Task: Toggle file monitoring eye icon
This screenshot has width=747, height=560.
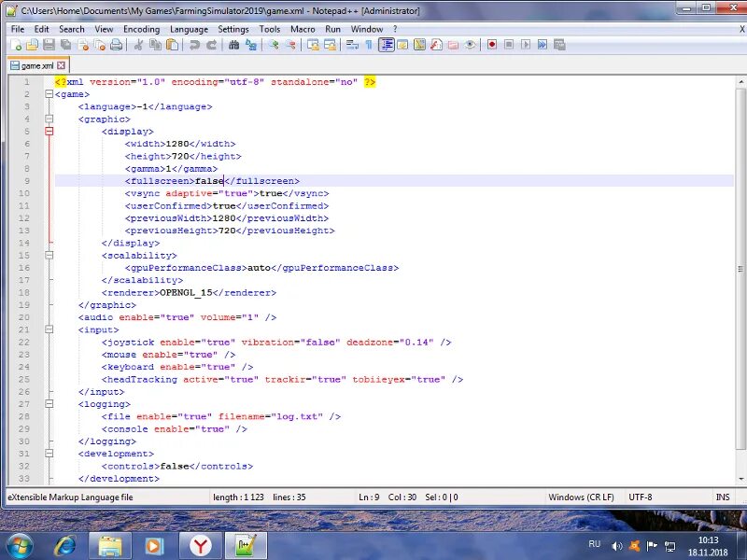Action: [471, 45]
